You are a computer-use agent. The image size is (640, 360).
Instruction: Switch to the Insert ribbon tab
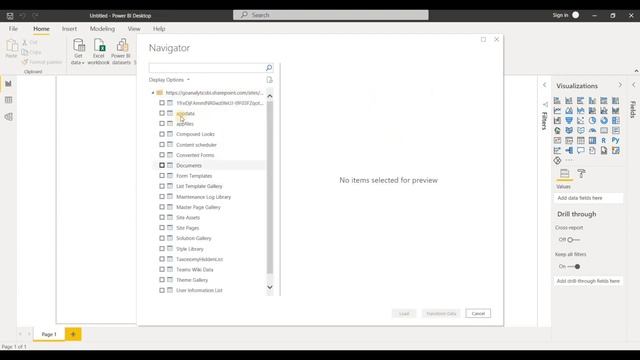point(69,29)
